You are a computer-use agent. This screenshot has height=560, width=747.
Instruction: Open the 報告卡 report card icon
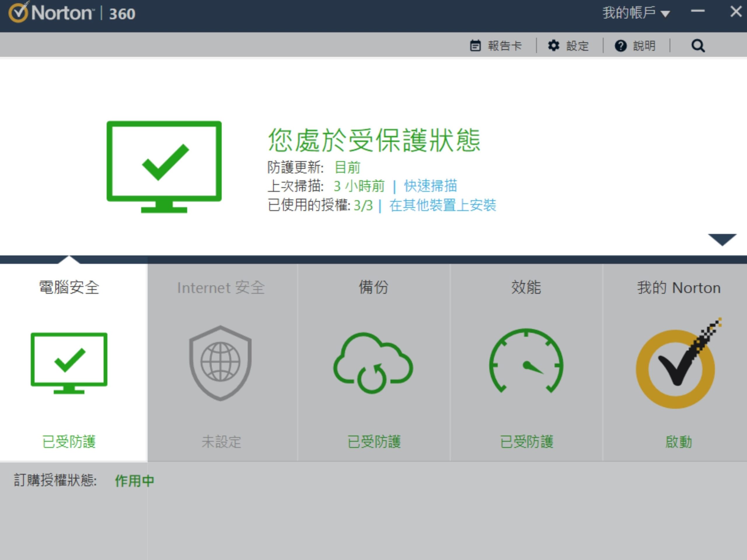475,45
